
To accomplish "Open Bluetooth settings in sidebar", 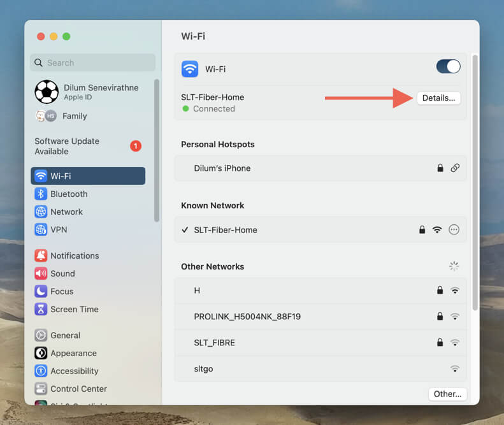I will point(88,194).
